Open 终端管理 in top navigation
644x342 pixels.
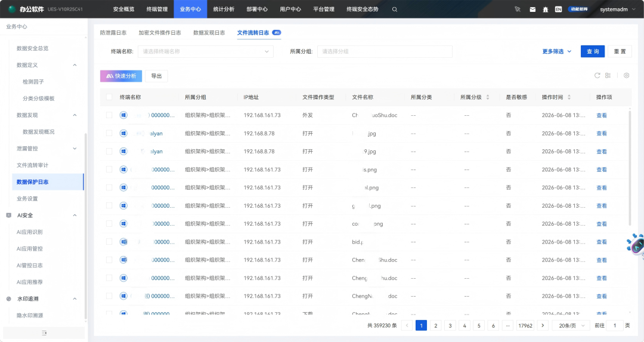point(157,9)
